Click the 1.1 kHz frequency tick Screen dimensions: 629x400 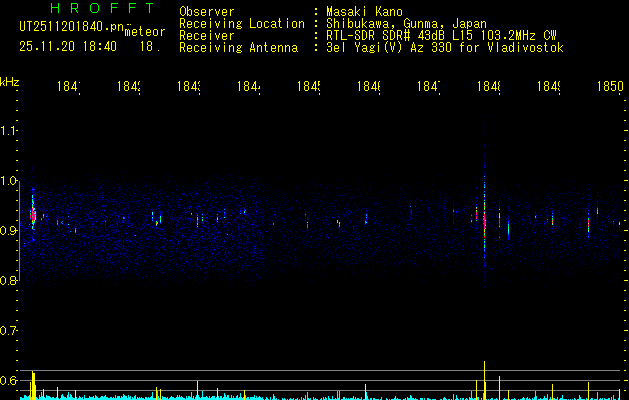9,131
